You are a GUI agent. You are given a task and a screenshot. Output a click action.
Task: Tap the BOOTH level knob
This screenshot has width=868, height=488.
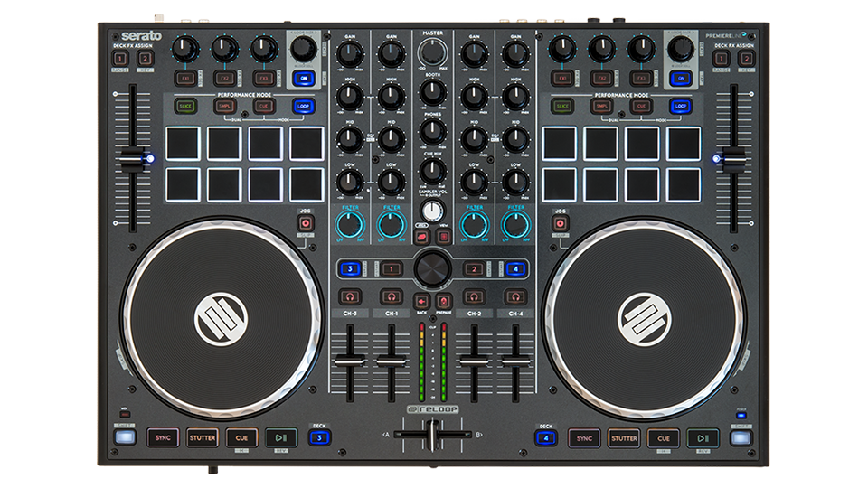(432, 92)
